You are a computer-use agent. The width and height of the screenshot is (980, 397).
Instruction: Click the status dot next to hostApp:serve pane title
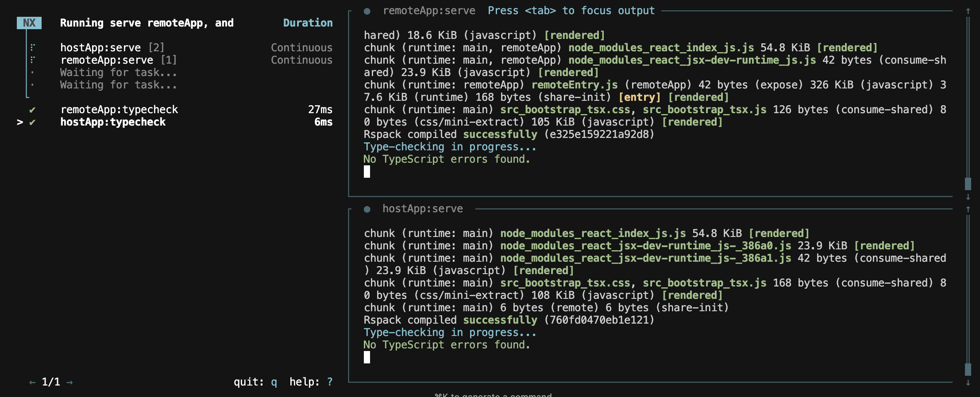[367, 209]
